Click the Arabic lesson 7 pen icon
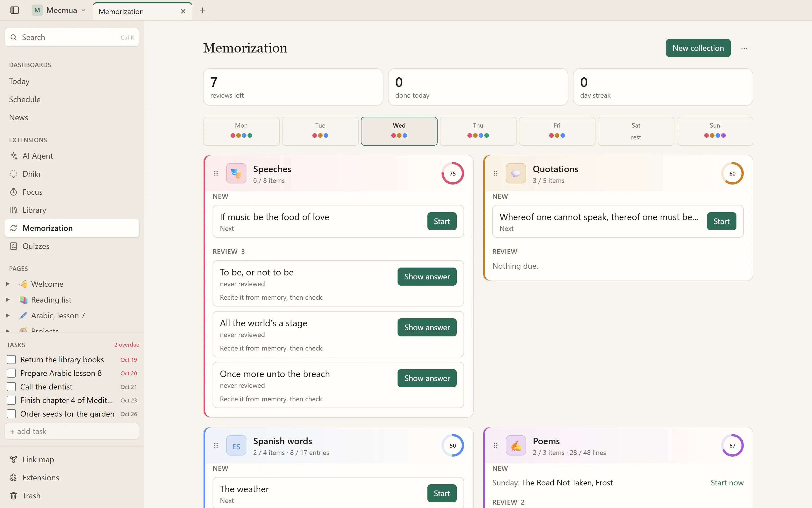 click(x=23, y=316)
